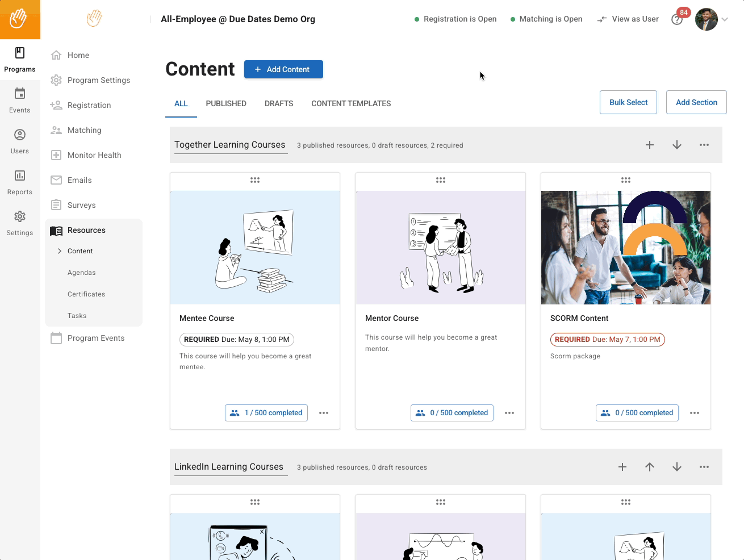
Task: View Mentee Course 1/500 completed progress
Action: [x=266, y=413]
